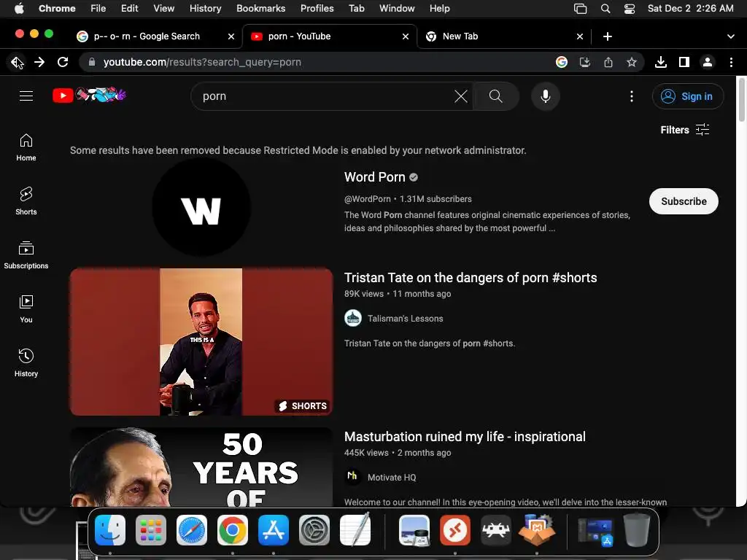Viewport: 747px width, 560px height.
Task: Open History in the sidebar
Action: click(26, 363)
